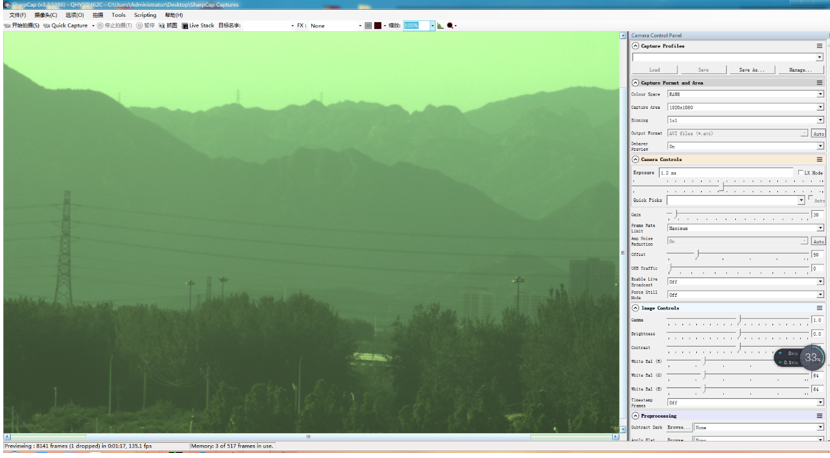Open the Frame Rate Limit dropdown
The image size is (830, 458).
coord(745,228)
